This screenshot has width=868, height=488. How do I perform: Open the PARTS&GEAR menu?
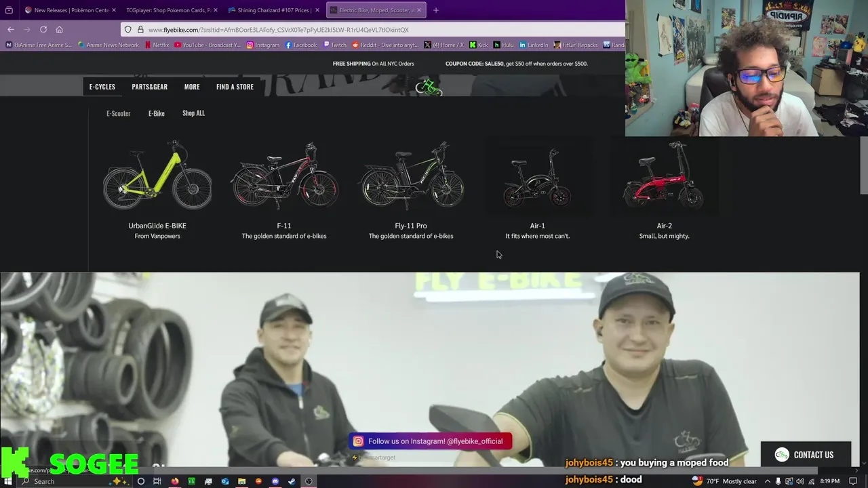[149, 87]
